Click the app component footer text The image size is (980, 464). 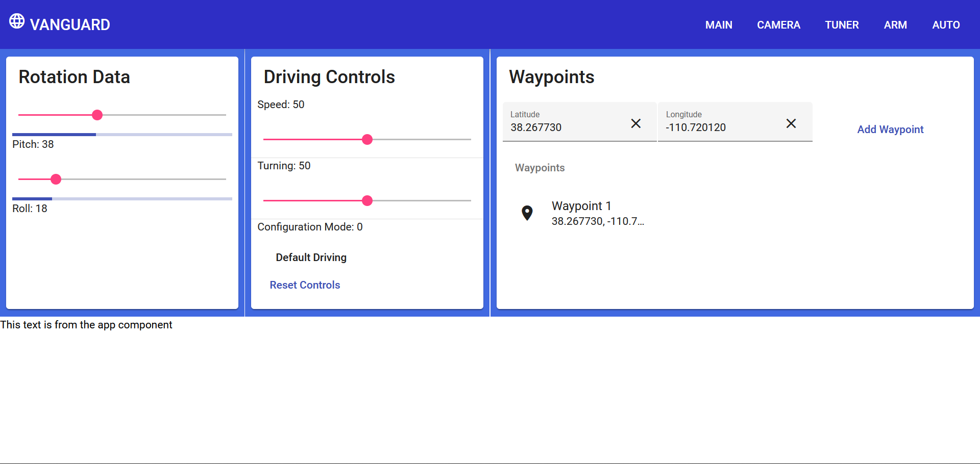[86, 325]
